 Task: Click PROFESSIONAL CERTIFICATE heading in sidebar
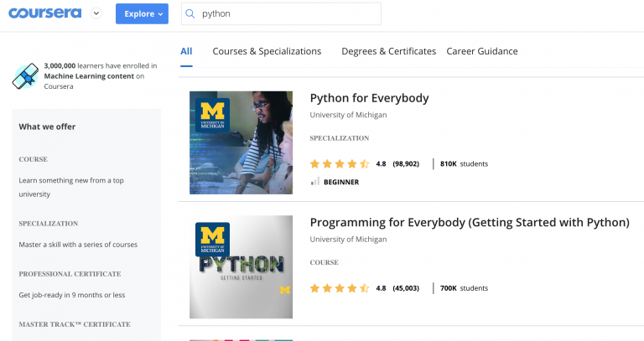pos(70,274)
